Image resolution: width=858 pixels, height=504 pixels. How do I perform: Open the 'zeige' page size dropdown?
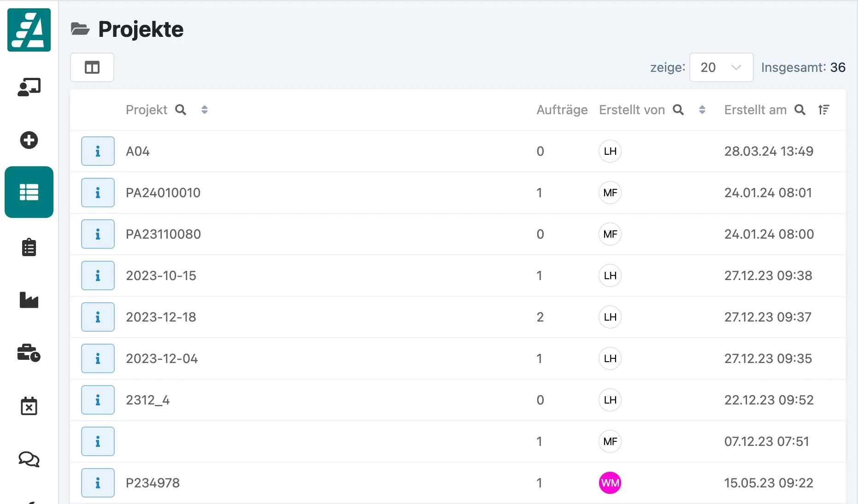click(x=721, y=67)
